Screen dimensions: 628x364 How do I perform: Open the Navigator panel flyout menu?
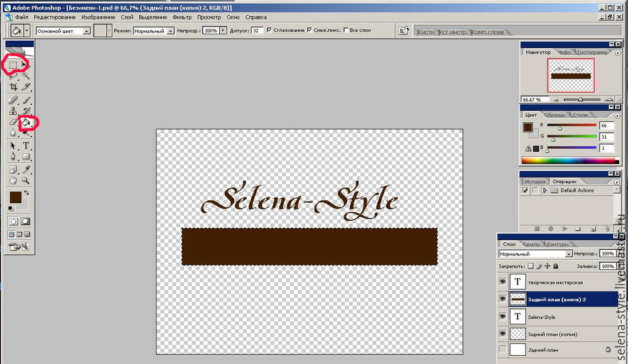click(617, 53)
